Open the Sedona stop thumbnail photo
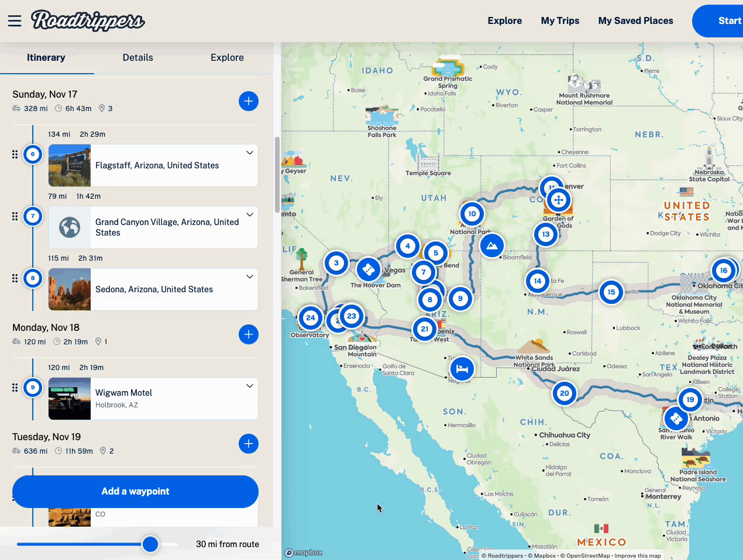The width and height of the screenshot is (743, 560). tap(70, 289)
